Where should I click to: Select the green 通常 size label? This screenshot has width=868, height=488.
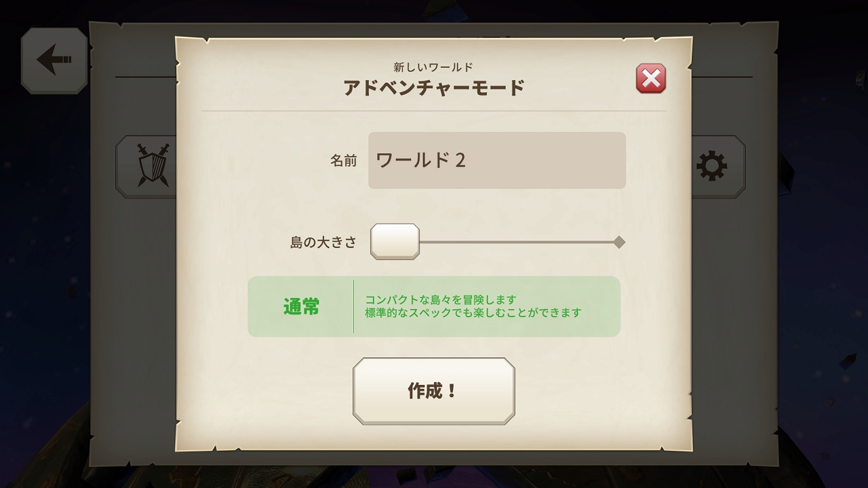(x=301, y=307)
